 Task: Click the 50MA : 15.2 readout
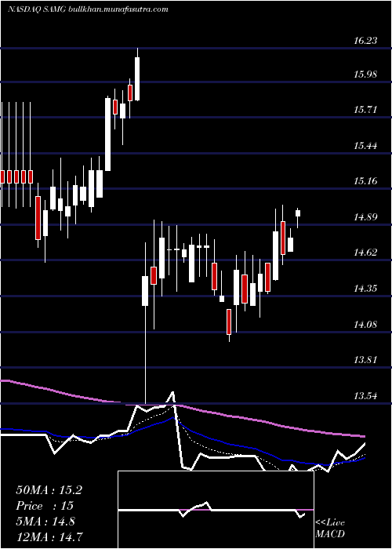[49, 490]
